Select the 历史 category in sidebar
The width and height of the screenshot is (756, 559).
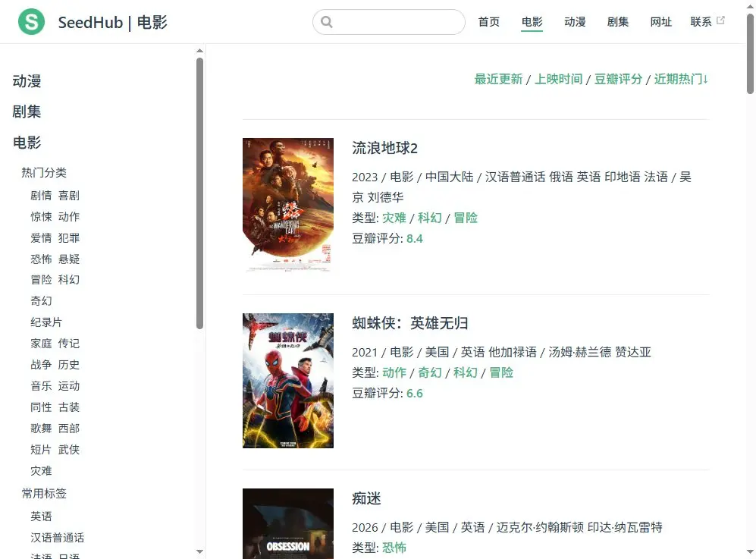69,365
